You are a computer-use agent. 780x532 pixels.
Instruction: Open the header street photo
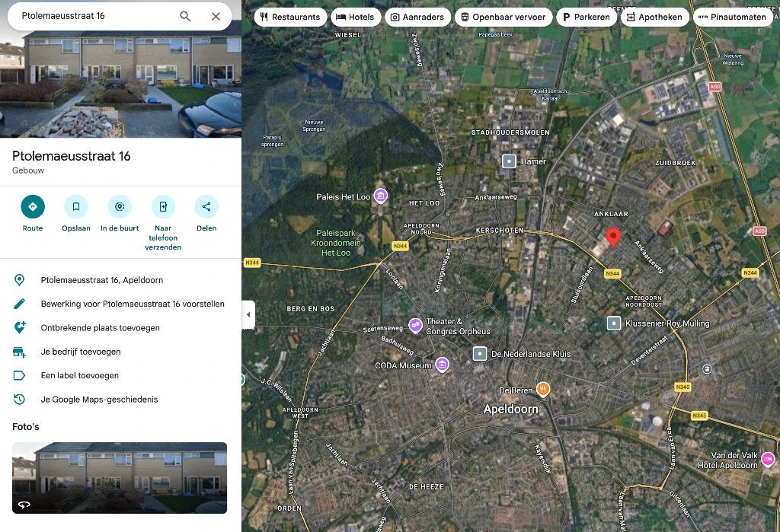point(120,84)
